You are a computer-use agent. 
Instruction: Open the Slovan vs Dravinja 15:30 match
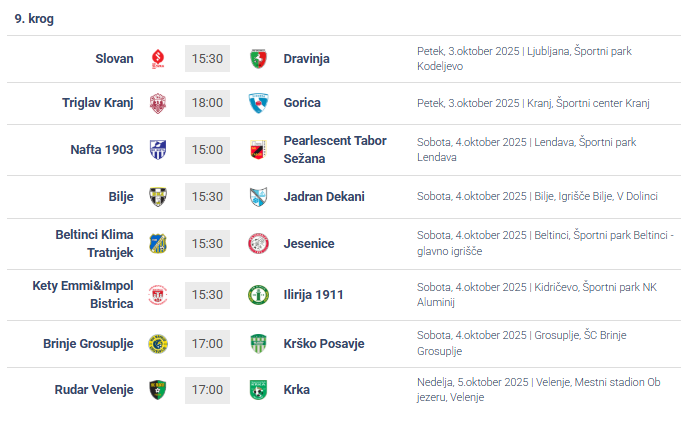(207, 58)
